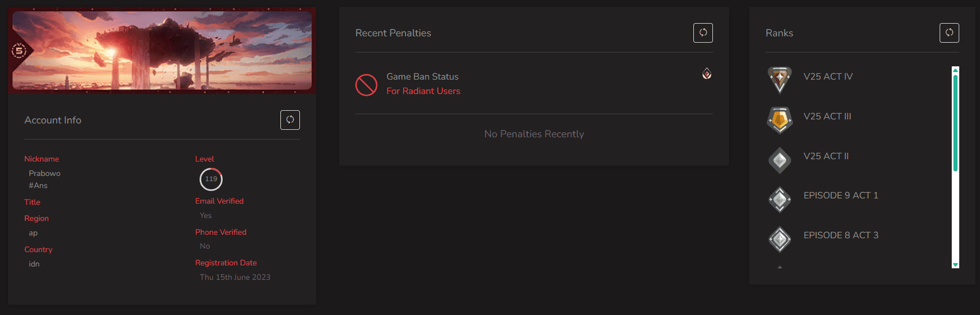Viewport: 980px width, 315px height.
Task: Click the No Penalties Recently message
Action: pyautogui.click(x=534, y=134)
